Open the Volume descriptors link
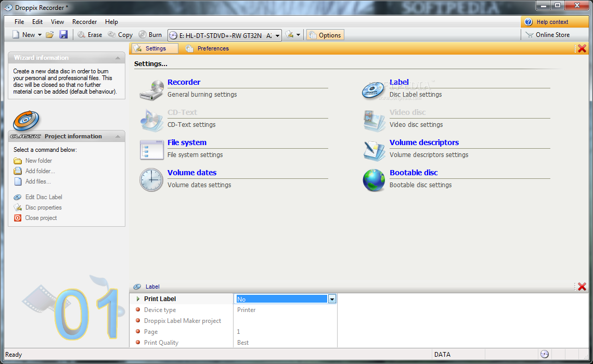This screenshot has width=593, height=364. point(424,142)
